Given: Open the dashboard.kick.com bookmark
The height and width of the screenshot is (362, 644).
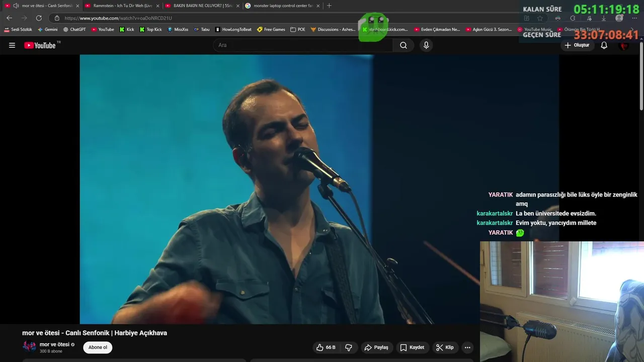Looking at the screenshot, I should pyautogui.click(x=385, y=30).
